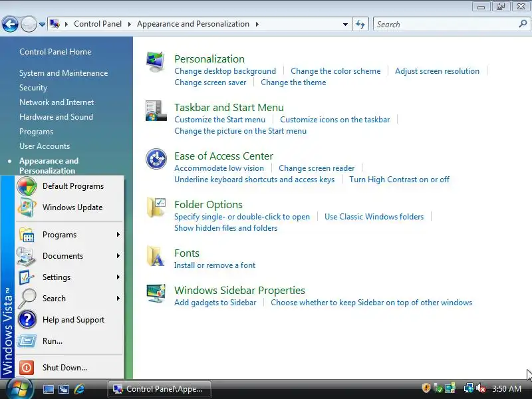This screenshot has height=399, width=532.
Task: Click the Start orb on the taskbar
Action: coord(19,388)
